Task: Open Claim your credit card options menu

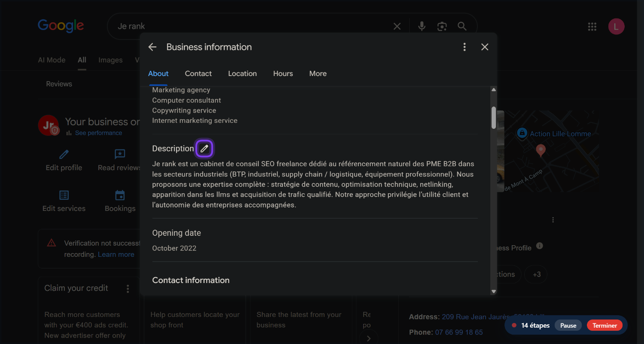Action: point(128,289)
